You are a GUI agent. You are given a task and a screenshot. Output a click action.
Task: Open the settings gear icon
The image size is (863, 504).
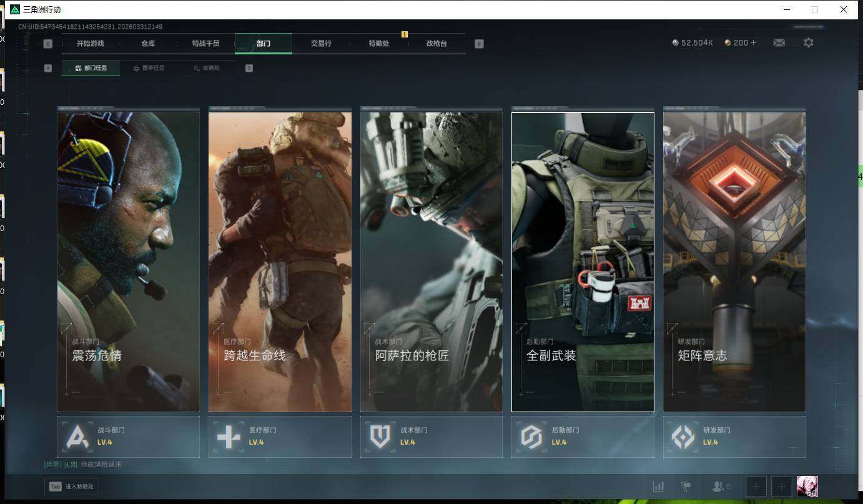(808, 43)
